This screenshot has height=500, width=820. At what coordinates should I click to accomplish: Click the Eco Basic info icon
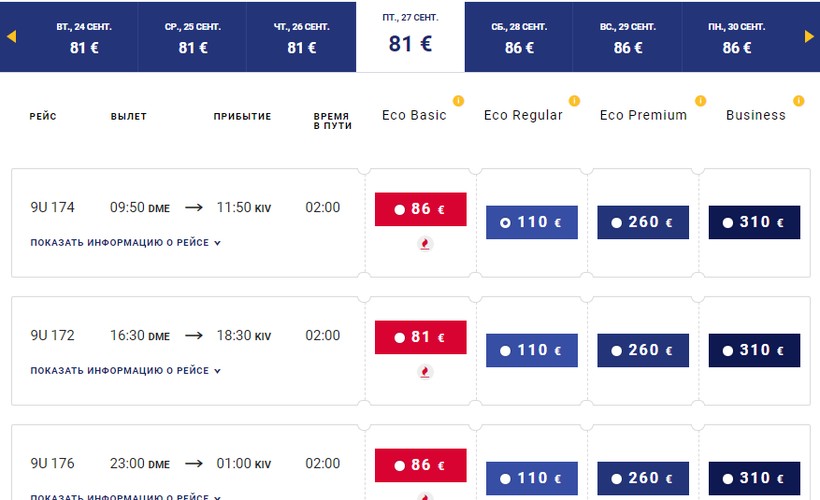[x=458, y=101]
